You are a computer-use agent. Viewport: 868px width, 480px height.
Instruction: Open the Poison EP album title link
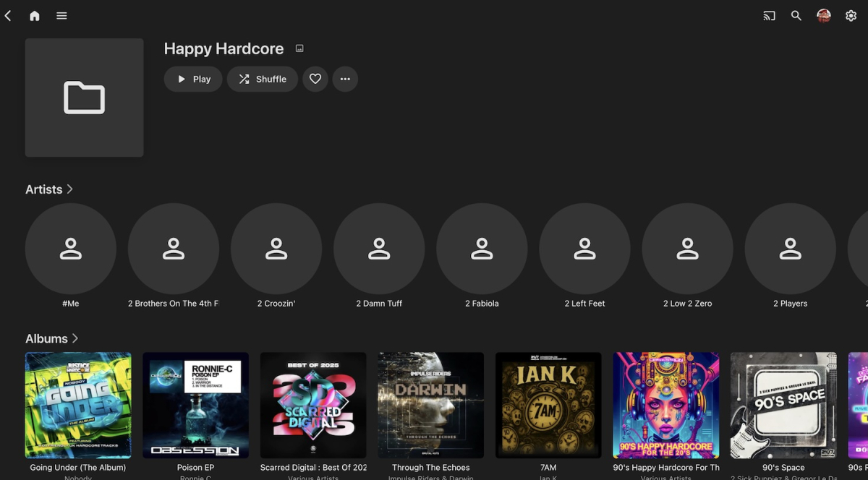pos(195,468)
